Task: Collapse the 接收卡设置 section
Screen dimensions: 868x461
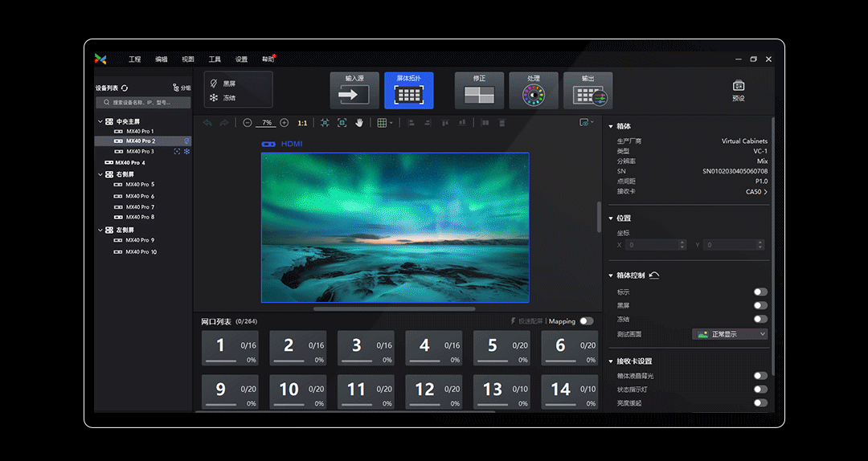Action: coord(611,361)
